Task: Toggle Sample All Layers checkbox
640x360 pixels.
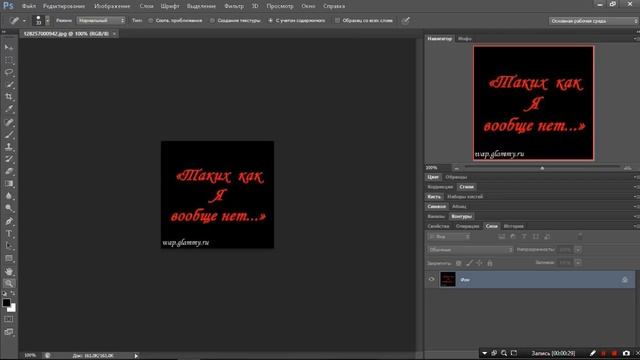Action: pyautogui.click(x=337, y=20)
